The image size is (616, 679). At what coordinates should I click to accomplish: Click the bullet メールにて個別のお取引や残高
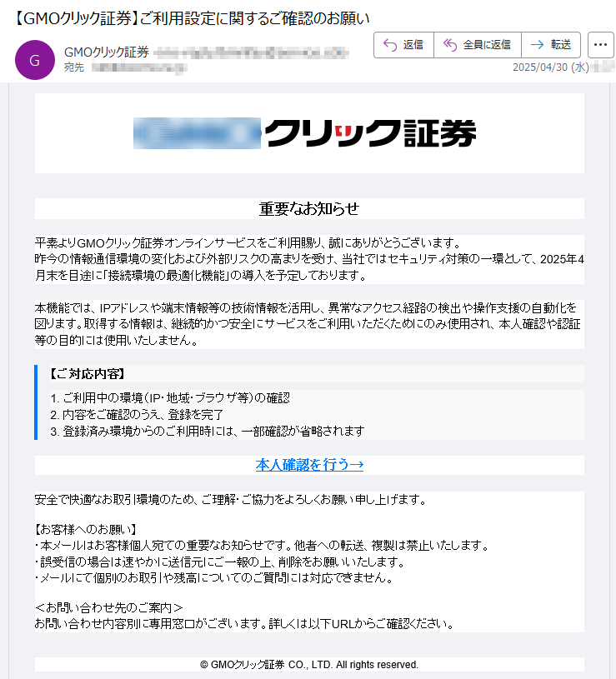(x=214, y=578)
